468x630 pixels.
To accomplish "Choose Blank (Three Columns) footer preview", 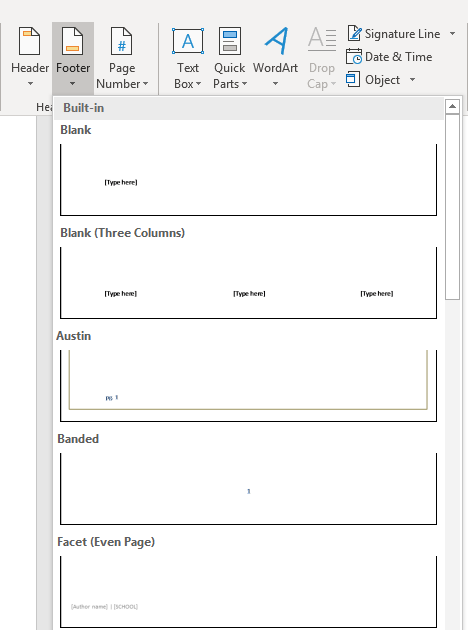I will coord(248,283).
